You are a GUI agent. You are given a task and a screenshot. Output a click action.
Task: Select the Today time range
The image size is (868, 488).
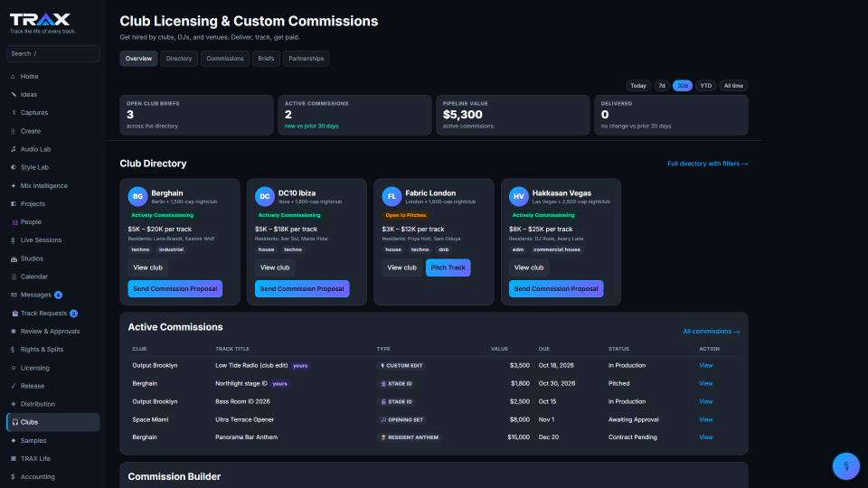coord(638,86)
